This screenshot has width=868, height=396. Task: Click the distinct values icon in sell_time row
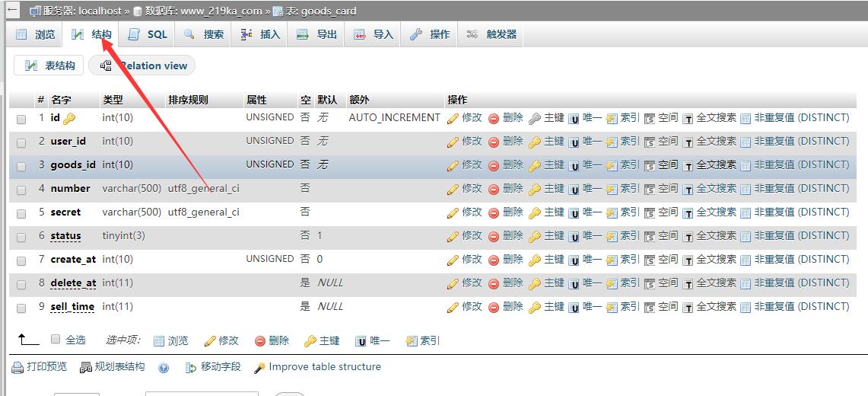746,308
